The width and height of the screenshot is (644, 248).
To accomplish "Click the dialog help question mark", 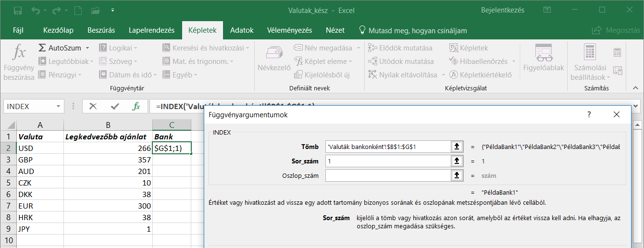I will click(x=589, y=115).
